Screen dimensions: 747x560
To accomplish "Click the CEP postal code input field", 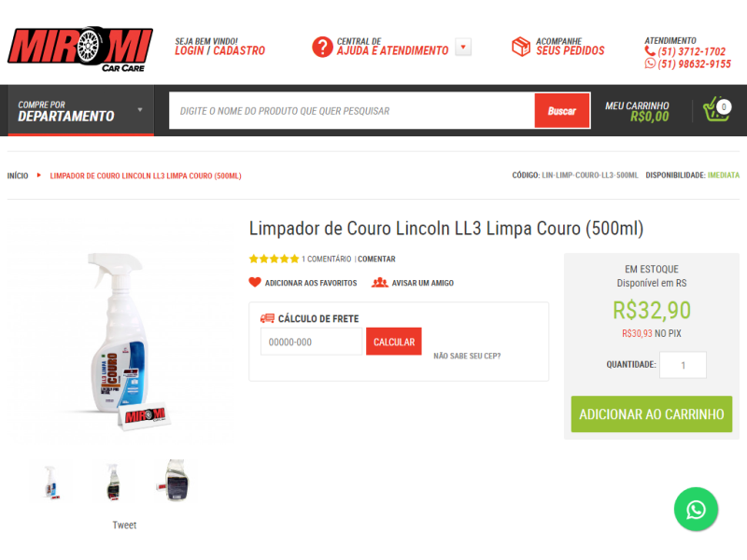I will (311, 342).
